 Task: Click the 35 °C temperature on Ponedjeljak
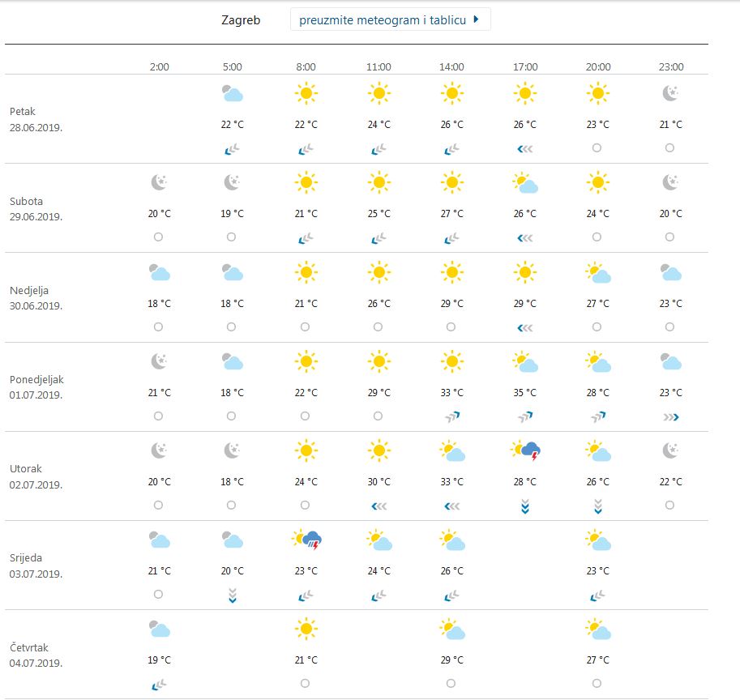point(525,392)
